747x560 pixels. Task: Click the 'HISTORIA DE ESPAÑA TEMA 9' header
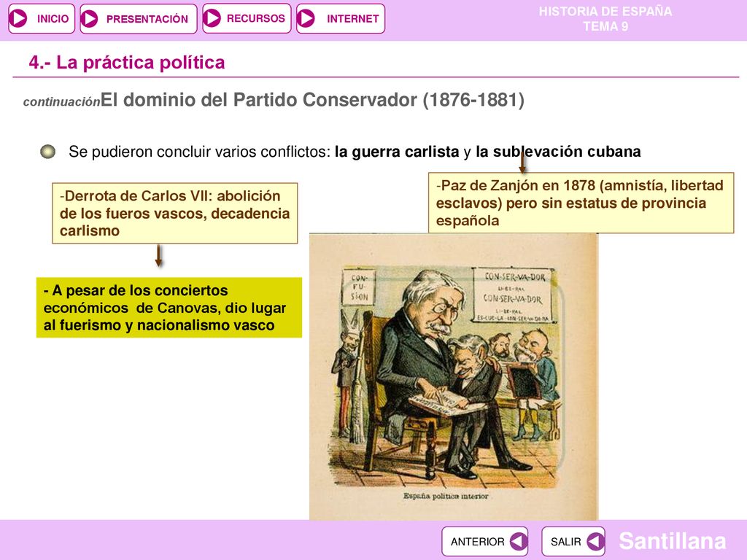pos(605,18)
